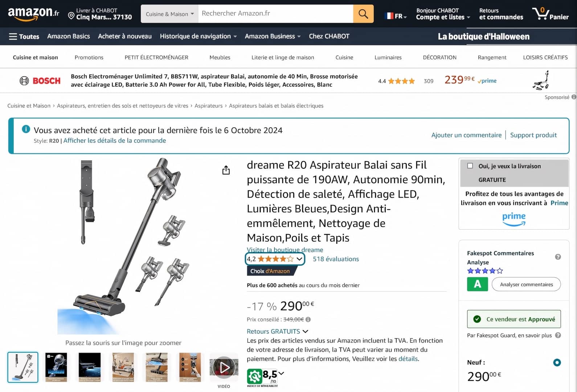577x392 pixels.
Task: Check the free delivery Prime checkbox
Action: pos(470,166)
